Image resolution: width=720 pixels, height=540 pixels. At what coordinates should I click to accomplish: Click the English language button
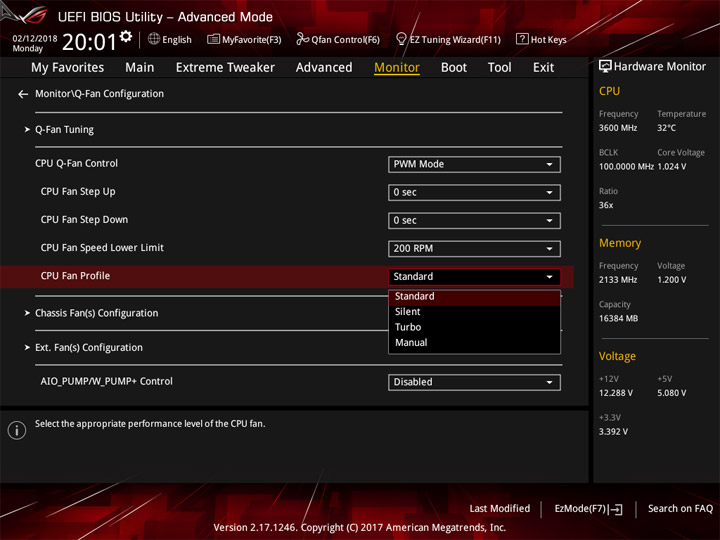[169, 39]
